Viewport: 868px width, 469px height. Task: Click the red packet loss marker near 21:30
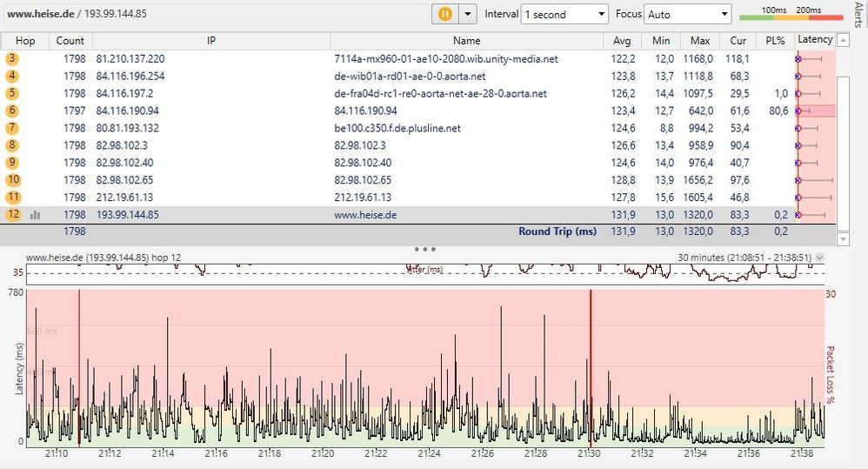(x=591, y=368)
